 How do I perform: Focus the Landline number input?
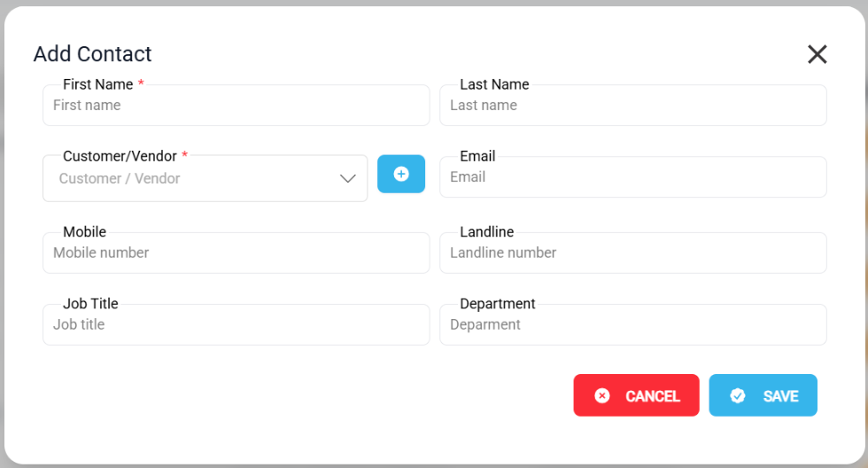pos(632,253)
